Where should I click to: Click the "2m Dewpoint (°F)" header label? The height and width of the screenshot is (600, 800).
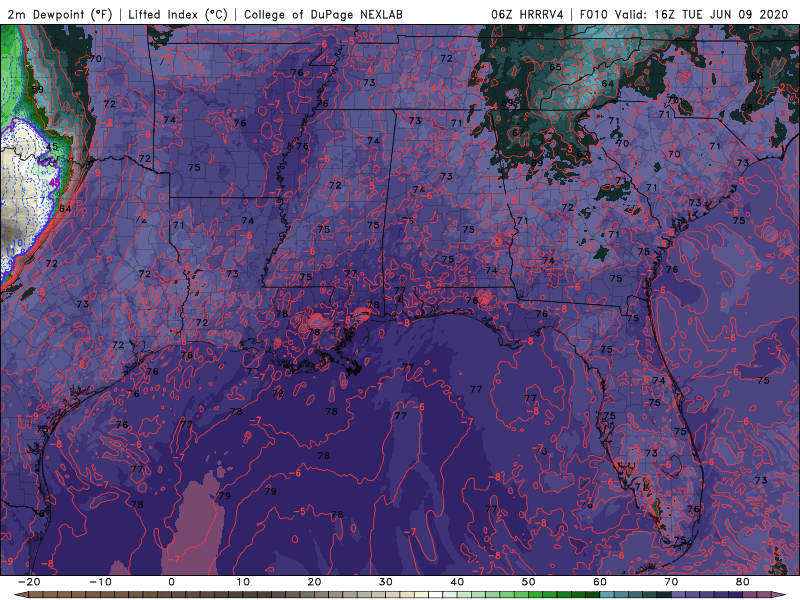pos(60,14)
